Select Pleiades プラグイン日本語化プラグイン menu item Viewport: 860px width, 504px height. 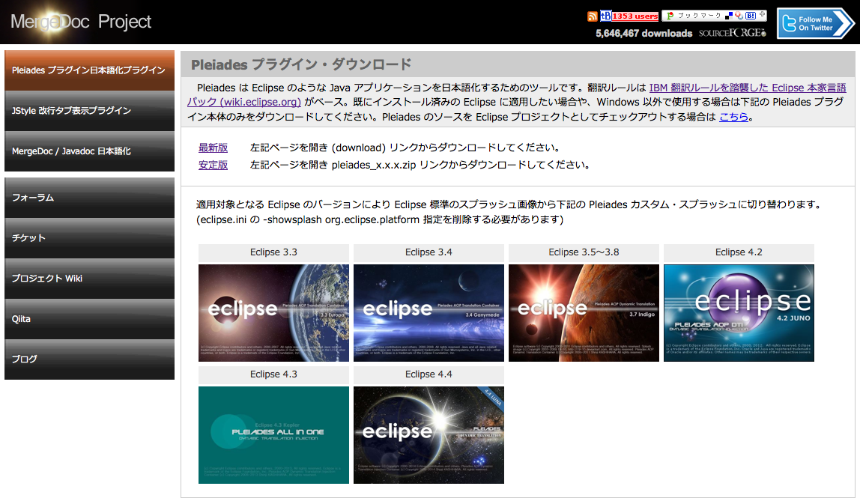click(89, 70)
